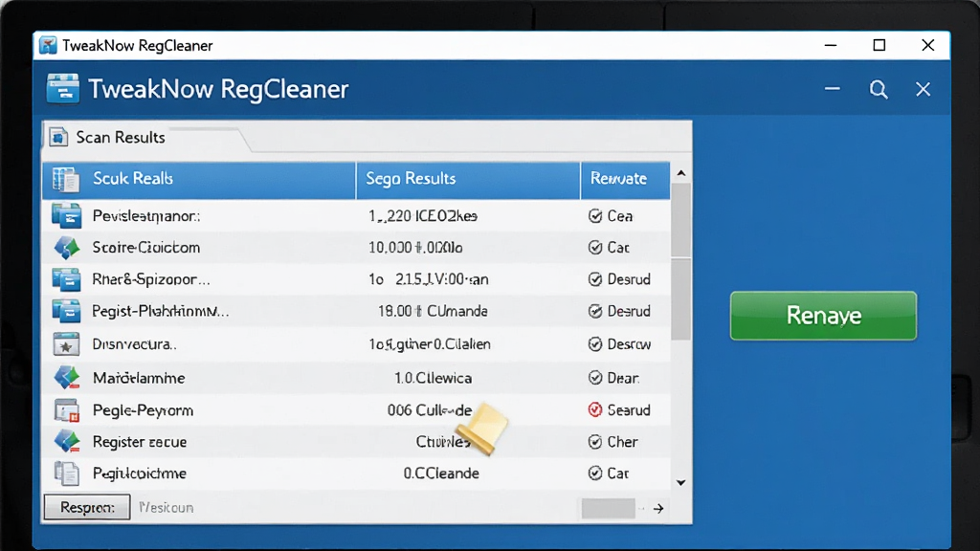The height and width of the screenshot is (551, 980).
Task: Click the Pegiucoidme row icon
Action: 66,474
